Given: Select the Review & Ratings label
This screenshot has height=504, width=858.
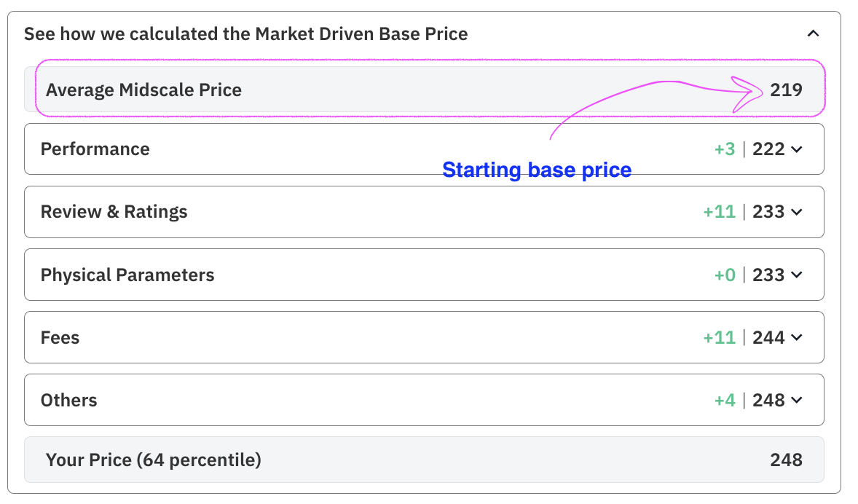Looking at the screenshot, I should [x=114, y=212].
